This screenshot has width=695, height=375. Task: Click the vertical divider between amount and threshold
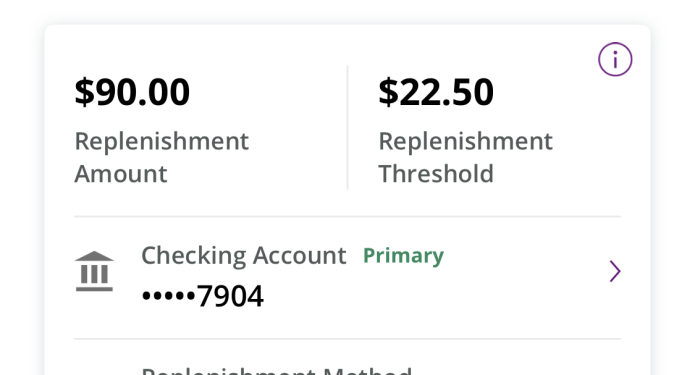coord(348,128)
